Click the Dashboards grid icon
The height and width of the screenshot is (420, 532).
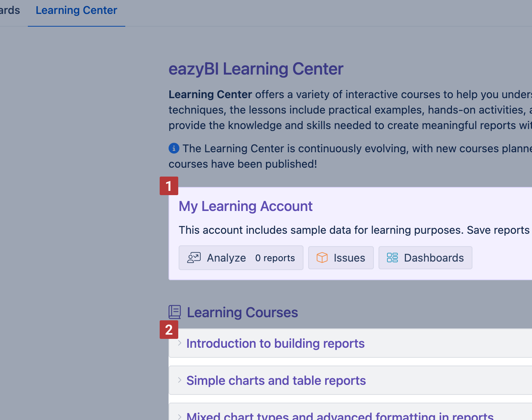click(x=392, y=258)
